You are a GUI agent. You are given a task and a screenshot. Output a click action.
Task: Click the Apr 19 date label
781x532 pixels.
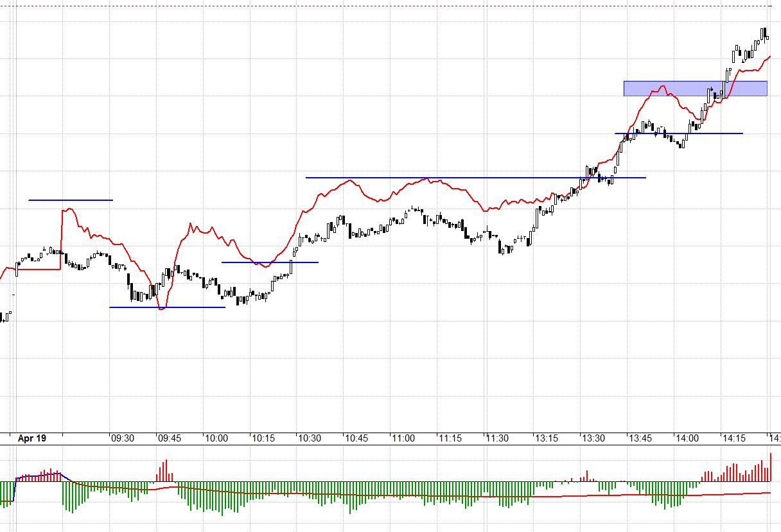click(32, 438)
